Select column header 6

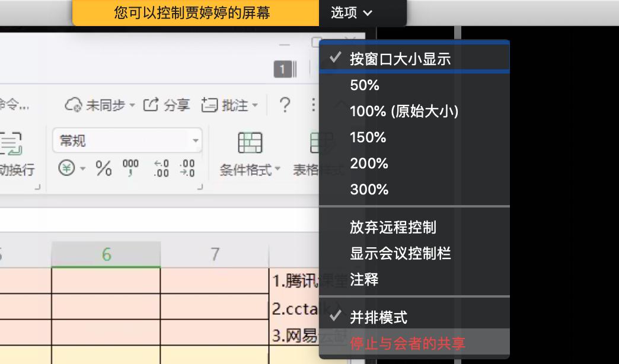pos(105,253)
